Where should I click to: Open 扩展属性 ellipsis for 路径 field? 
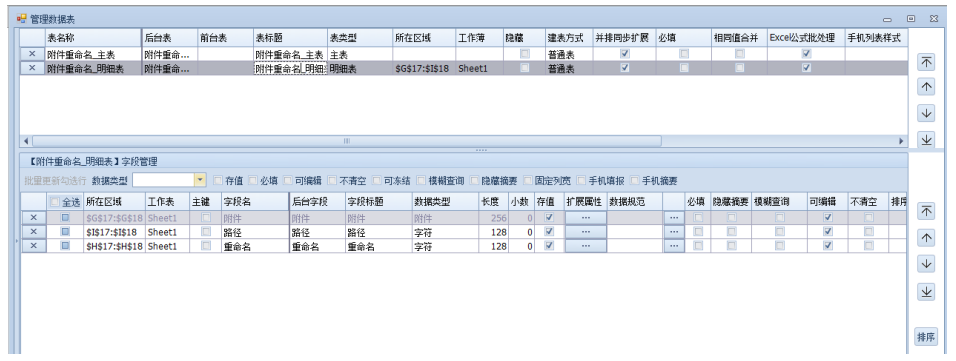click(586, 231)
